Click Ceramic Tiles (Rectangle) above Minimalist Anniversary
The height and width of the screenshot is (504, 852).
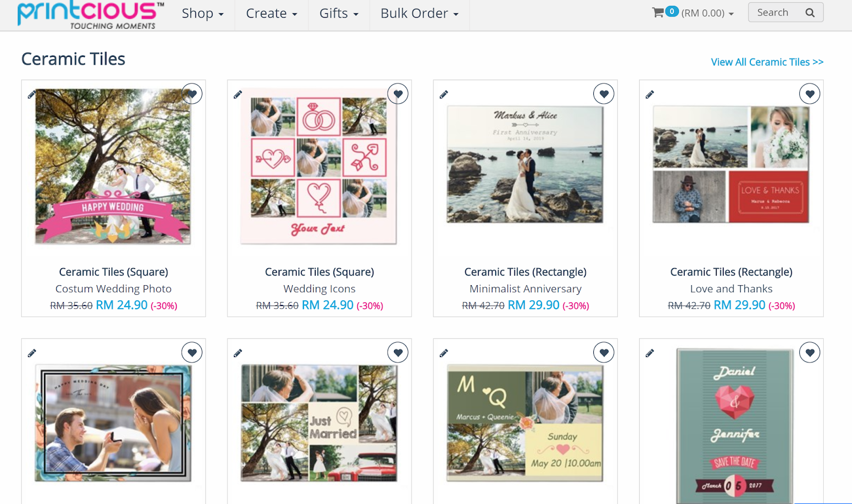526,272
